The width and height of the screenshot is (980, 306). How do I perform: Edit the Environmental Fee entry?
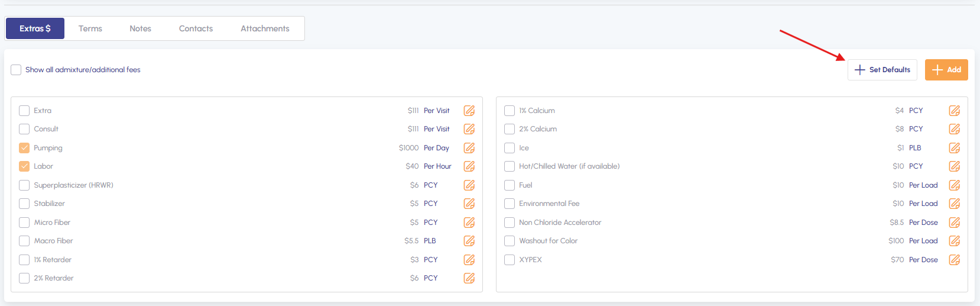pyautogui.click(x=955, y=204)
